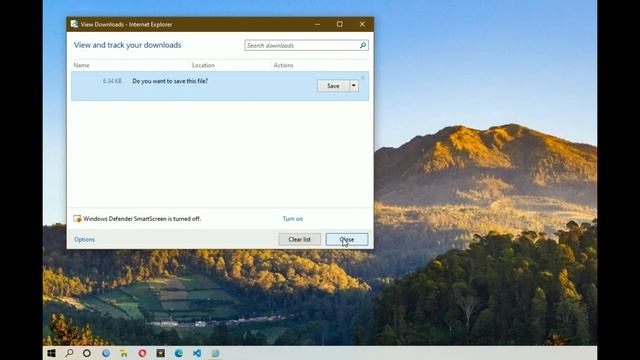Minimize the View Downloads window

coord(318,24)
